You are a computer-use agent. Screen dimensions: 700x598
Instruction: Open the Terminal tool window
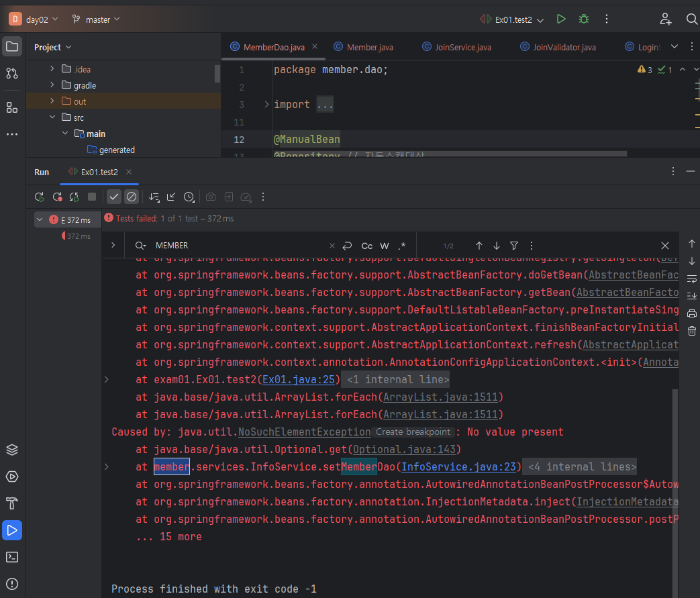[x=11, y=556]
